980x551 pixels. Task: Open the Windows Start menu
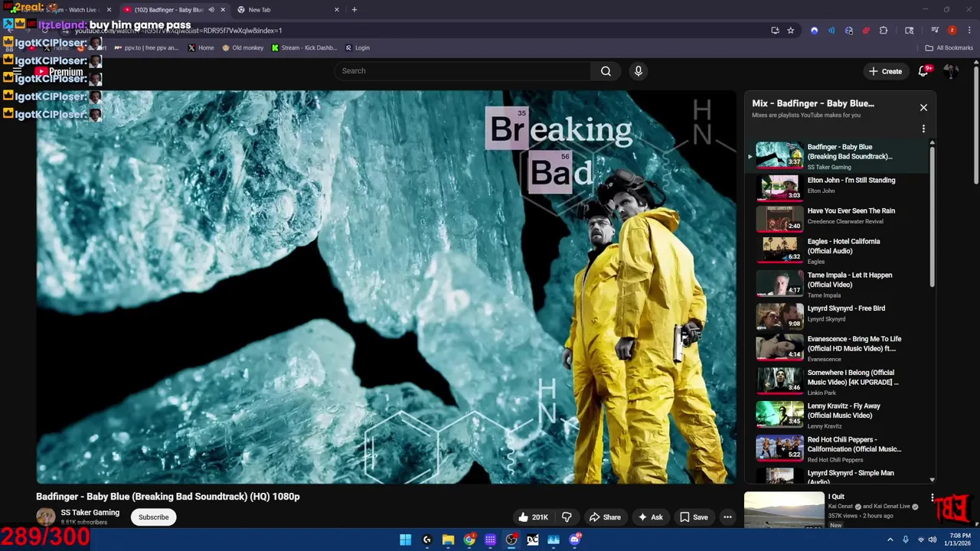click(x=405, y=540)
